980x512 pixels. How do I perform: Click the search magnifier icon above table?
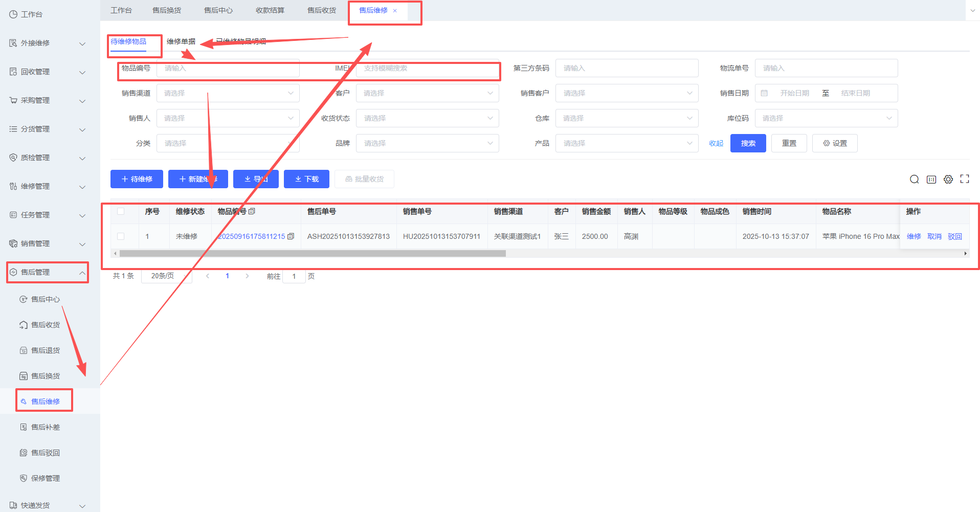click(x=914, y=179)
